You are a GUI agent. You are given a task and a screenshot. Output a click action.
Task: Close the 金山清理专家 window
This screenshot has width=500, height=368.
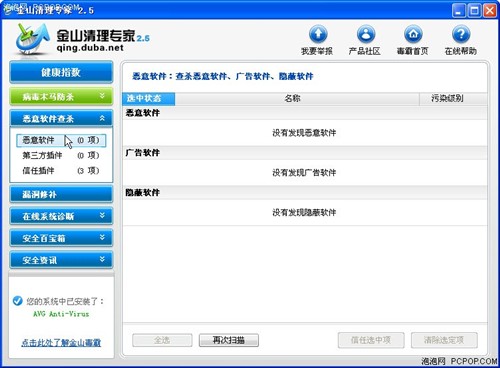point(490,11)
